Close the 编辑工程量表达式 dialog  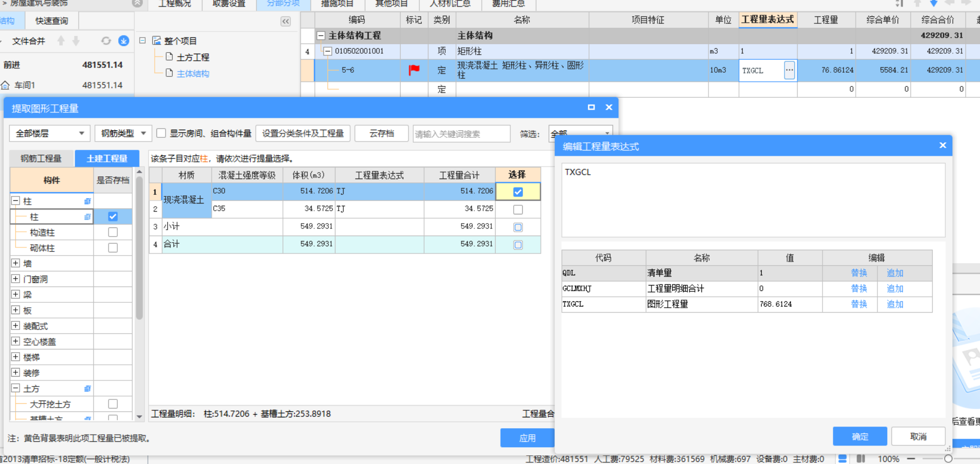tap(943, 145)
